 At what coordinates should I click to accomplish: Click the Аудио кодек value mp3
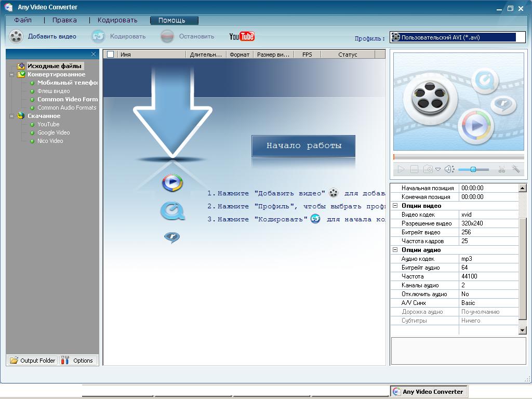coord(488,259)
